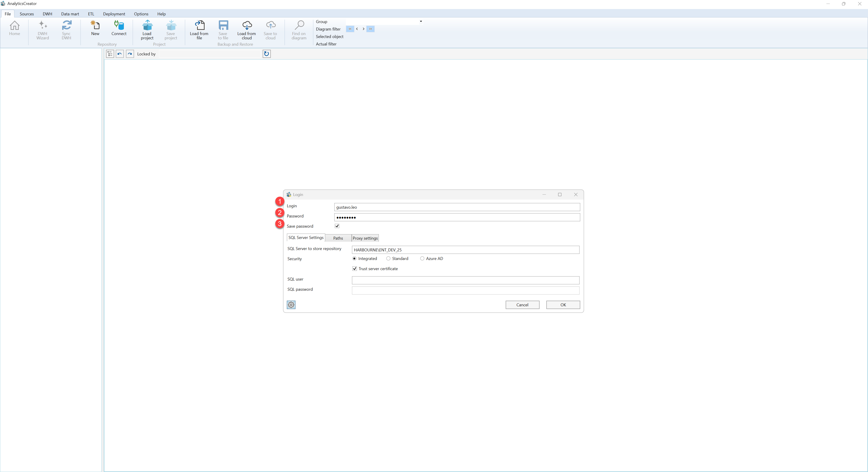Viewport: 868px width, 472px height.
Task: Click refresh icon beside Locked by
Action: (267, 54)
